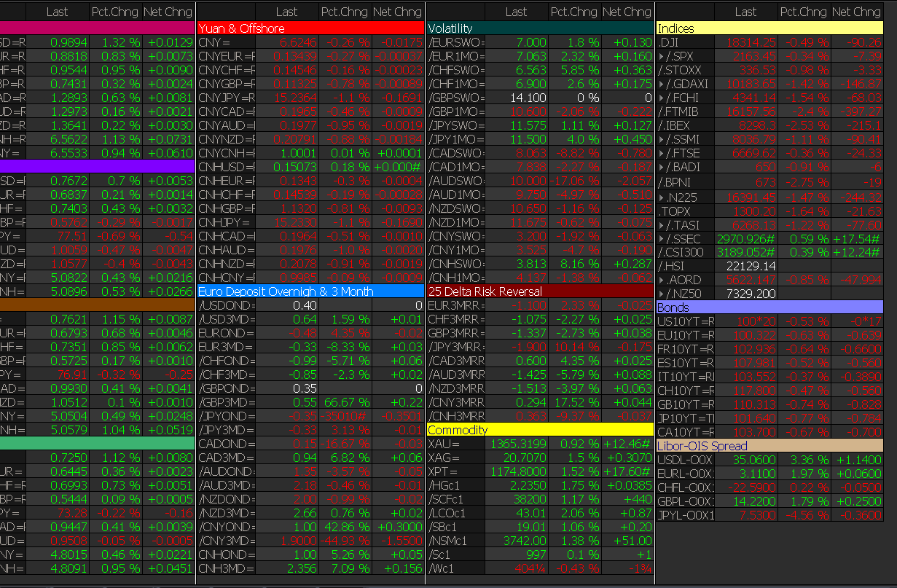Expand the /.GDAXI index row arrow
Viewport: 897px width, 588px height.
661,85
